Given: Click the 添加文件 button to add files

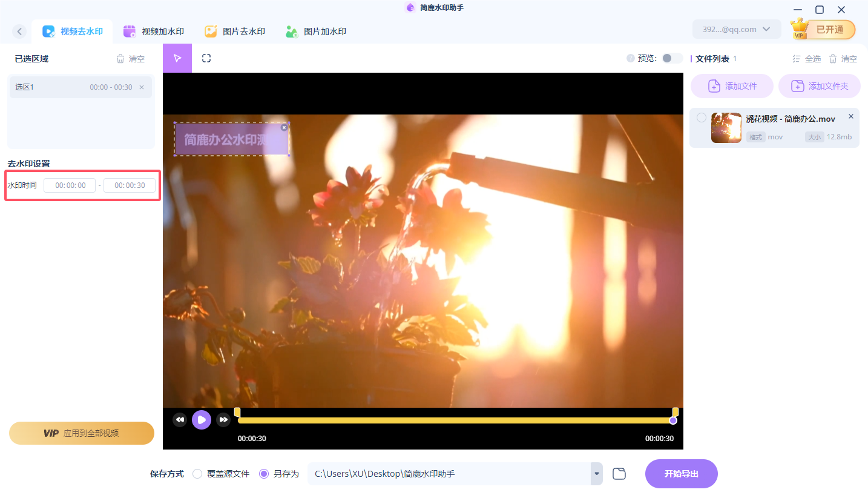Looking at the screenshot, I should click(731, 85).
